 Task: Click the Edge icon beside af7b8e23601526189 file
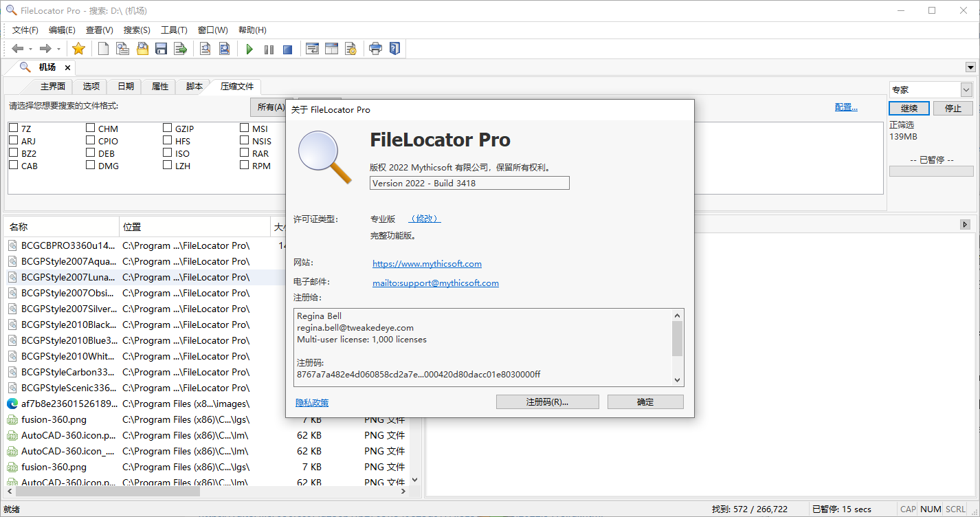12,404
